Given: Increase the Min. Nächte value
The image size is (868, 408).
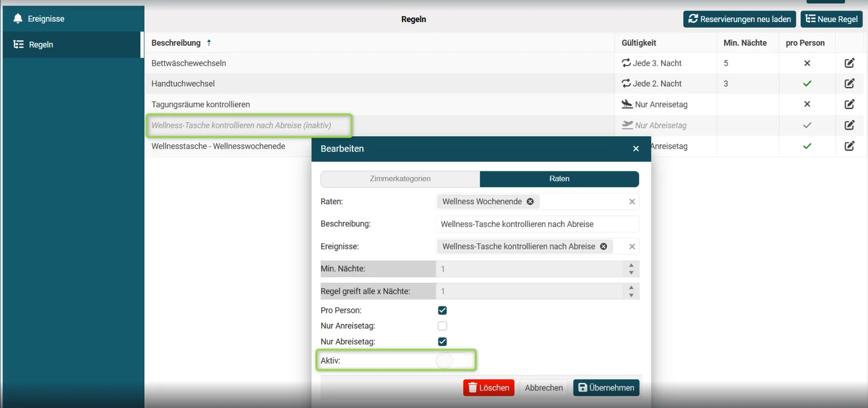Looking at the screenshot, I should click(631, 265).
